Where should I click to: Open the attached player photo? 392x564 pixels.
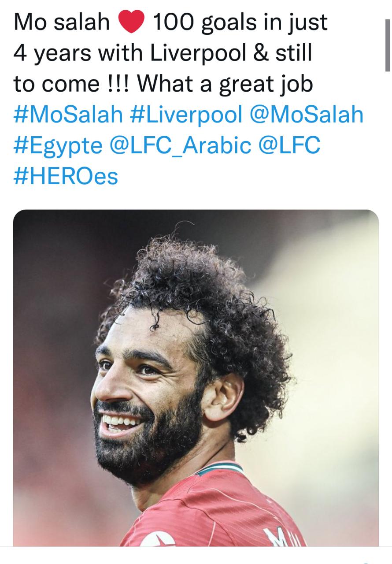(x=196, y=378)
